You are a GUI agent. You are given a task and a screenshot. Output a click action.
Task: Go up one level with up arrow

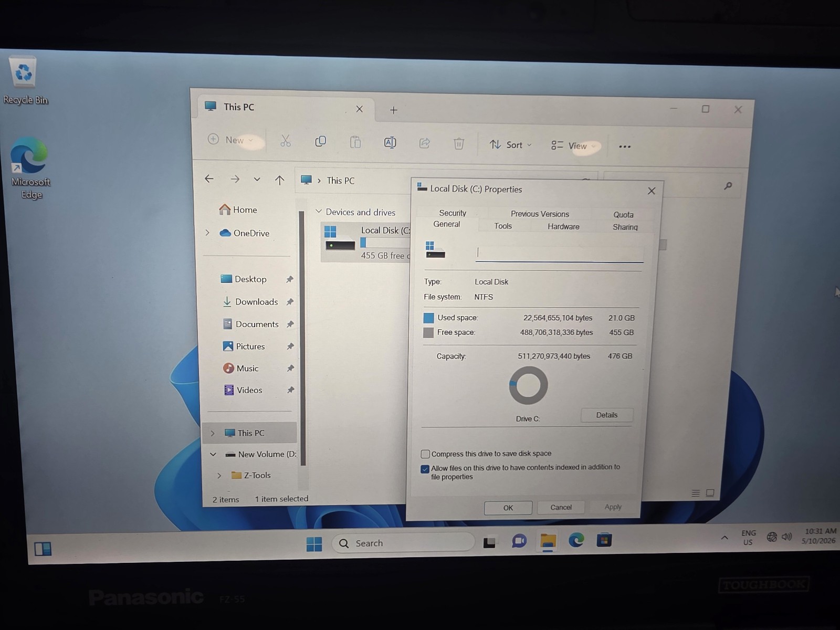pos(279,180)
